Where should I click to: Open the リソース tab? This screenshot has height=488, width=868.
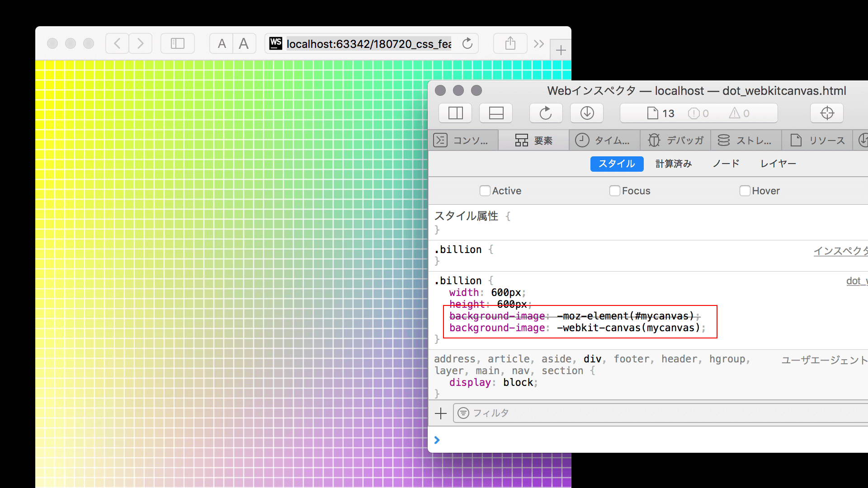(817, 140)
